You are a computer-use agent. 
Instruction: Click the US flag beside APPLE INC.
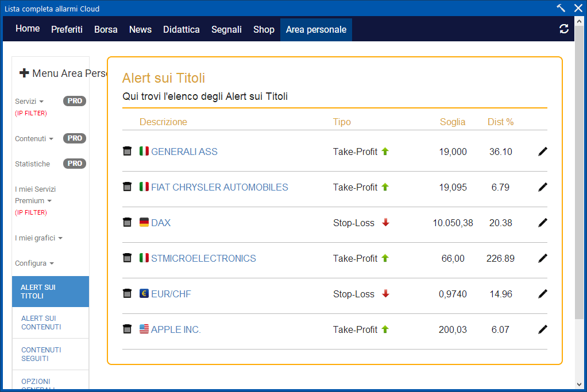pyautogui.click(x=144, y=329)
